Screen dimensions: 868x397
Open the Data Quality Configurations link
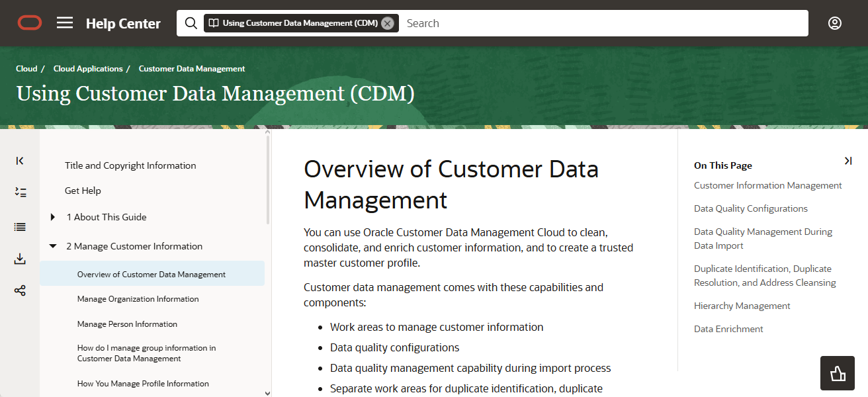[x=750, y=208]
